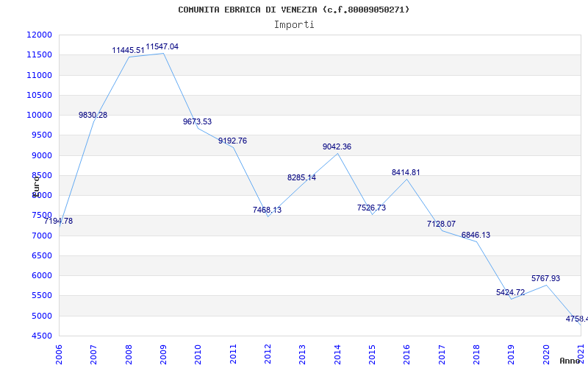Click the 12000 y-axis value

coord(39,35)
